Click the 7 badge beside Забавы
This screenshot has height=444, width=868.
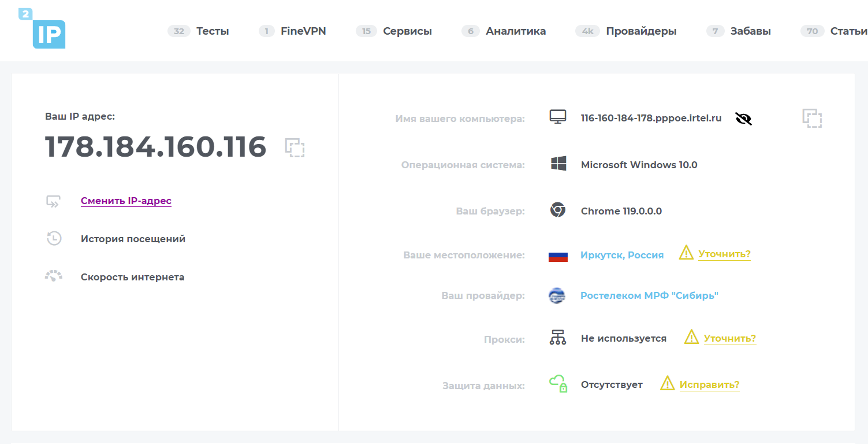coord(716,31)
